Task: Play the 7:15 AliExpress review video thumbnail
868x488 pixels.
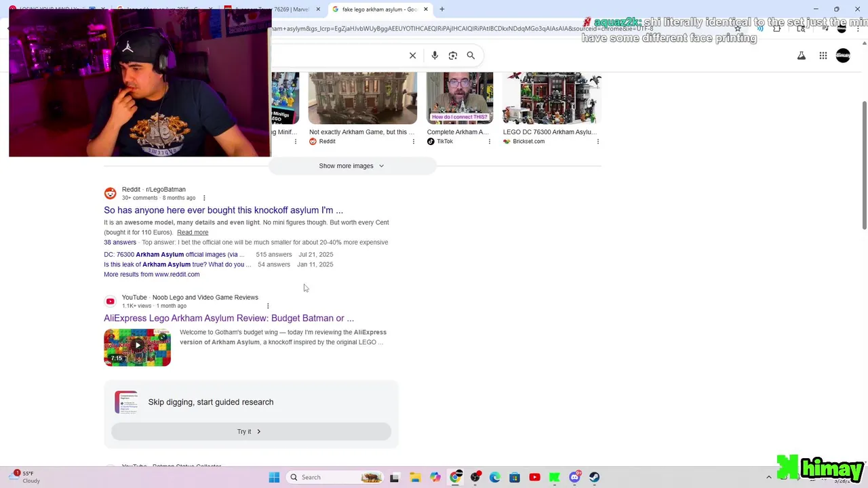Action: pos(137,348)
